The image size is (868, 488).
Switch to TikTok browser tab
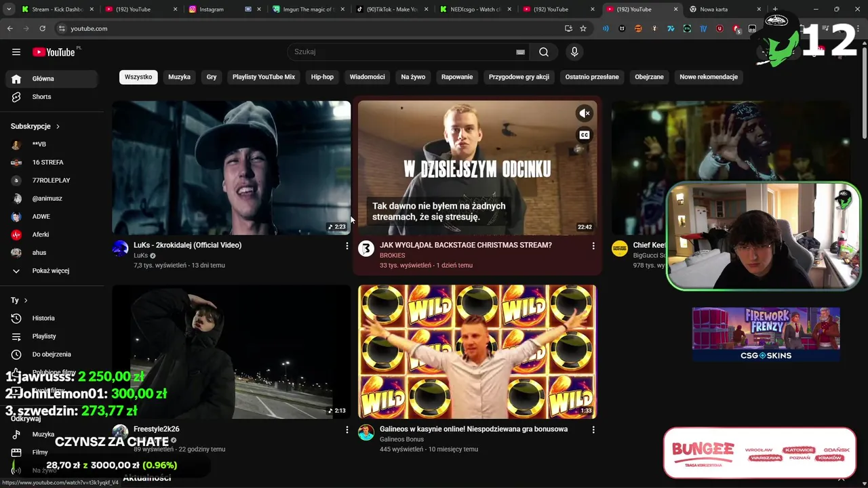point(392,9)
